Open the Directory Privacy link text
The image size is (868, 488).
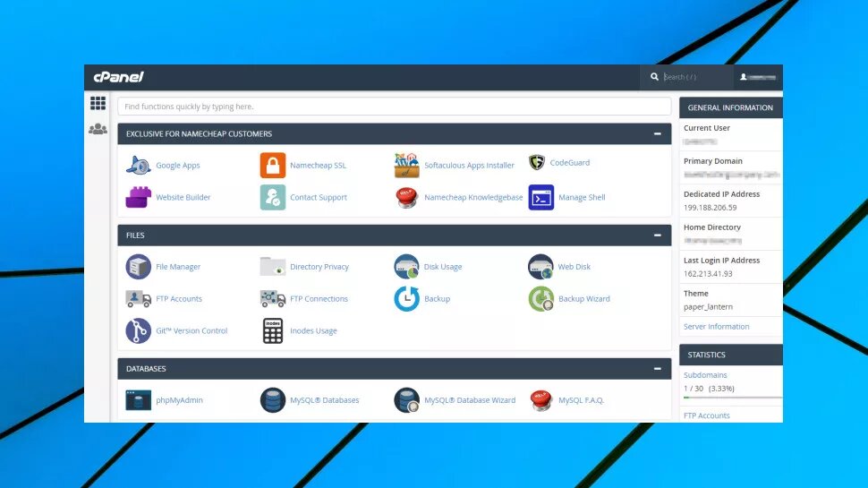click(x=319, y=267)
